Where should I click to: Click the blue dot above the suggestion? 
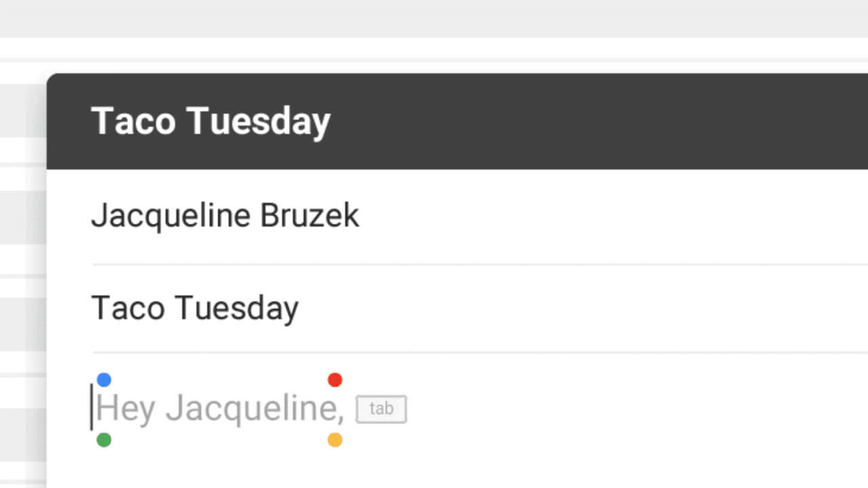104,380
